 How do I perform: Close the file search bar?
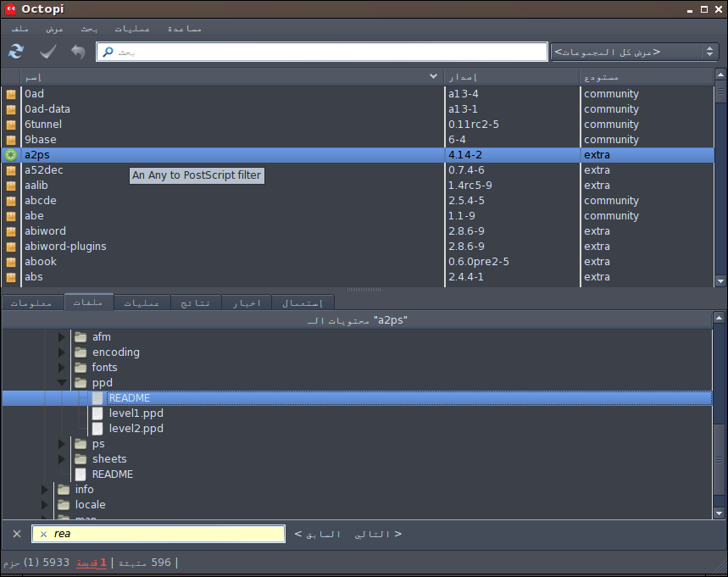pos(17,534)
